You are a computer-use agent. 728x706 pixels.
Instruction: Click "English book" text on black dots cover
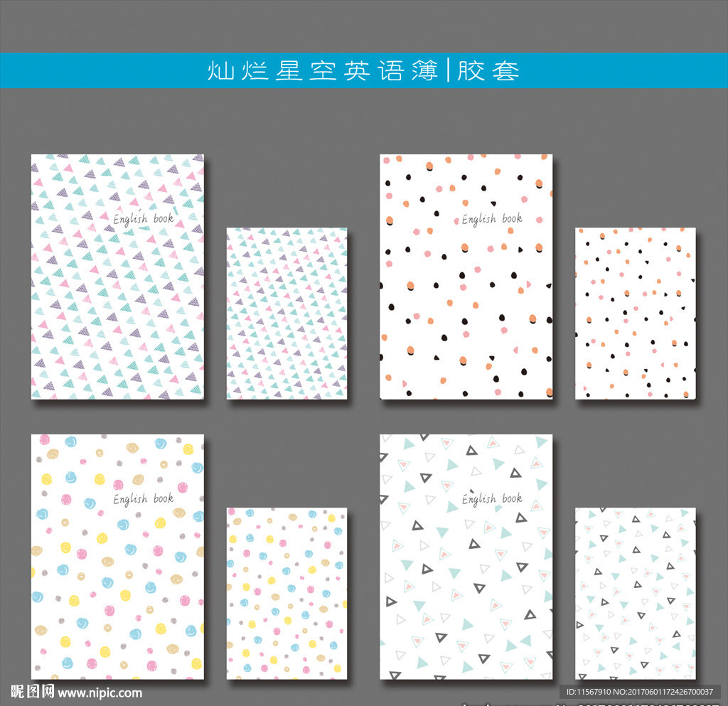(x=492, y=218)
